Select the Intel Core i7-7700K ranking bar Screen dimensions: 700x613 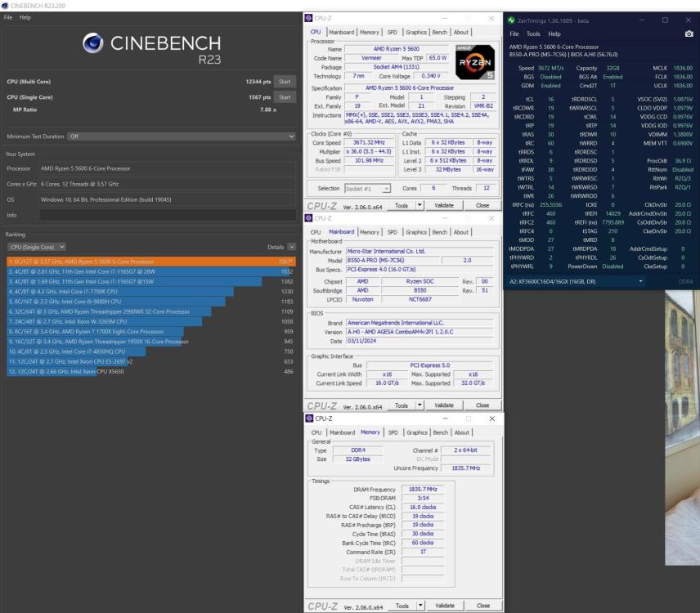151,291
